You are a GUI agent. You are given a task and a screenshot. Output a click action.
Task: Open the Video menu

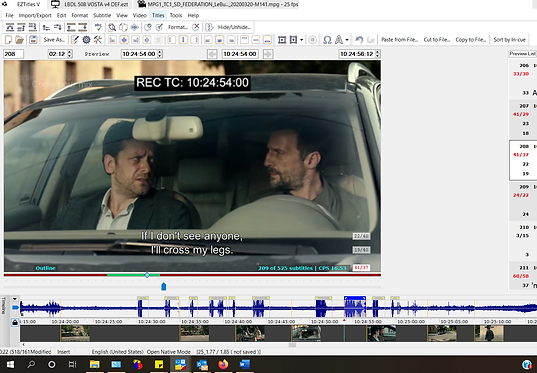click(x=139, y=15)
